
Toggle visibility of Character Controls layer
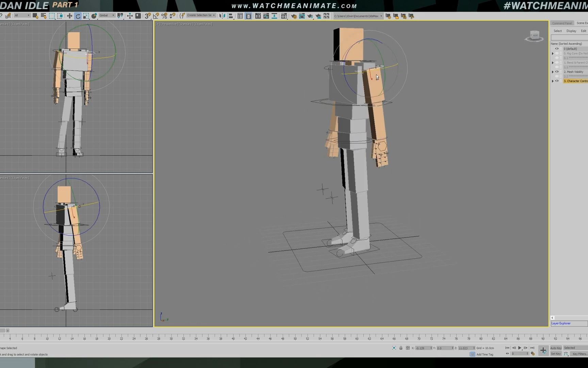point(557,81)
